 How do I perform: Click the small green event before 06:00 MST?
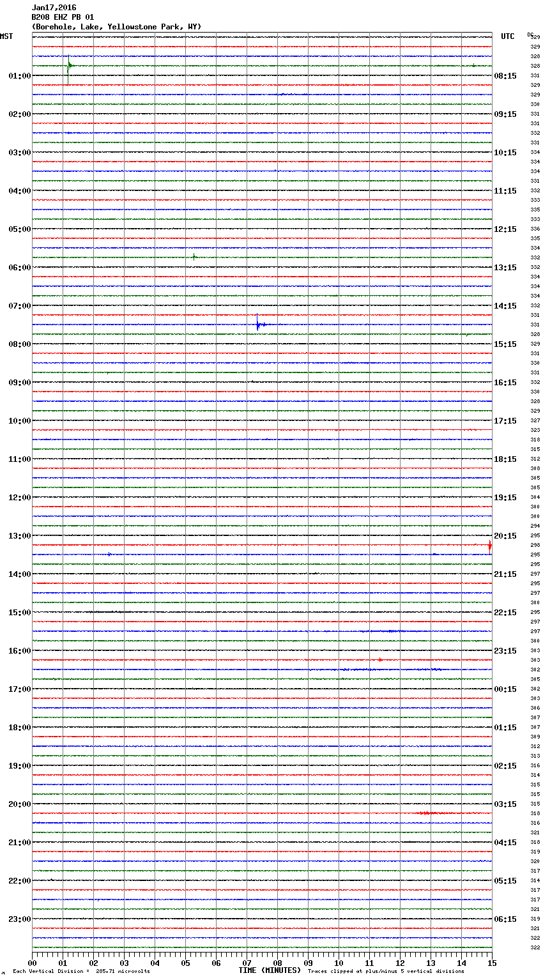pyautogui.click(x=194, y=257)
